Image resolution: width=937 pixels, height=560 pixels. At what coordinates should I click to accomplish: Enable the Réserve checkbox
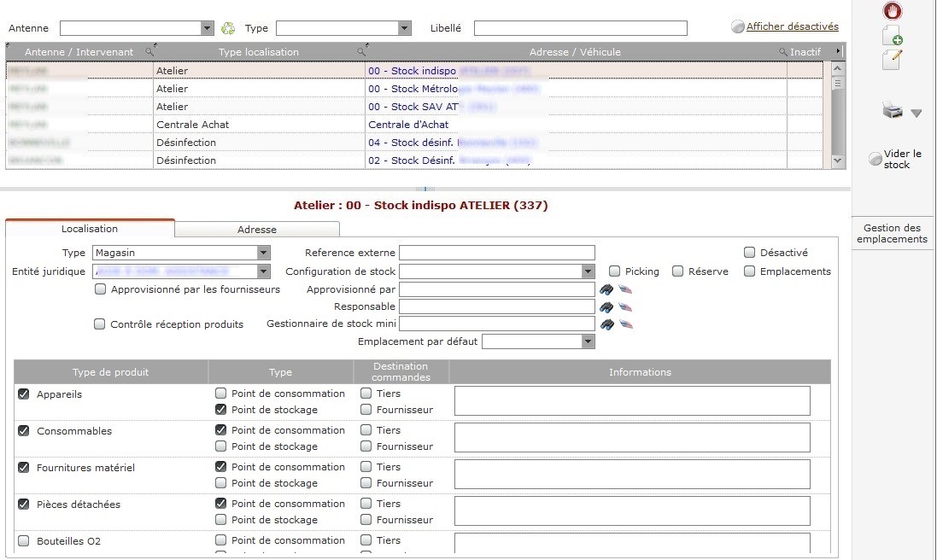coord(677,271)
